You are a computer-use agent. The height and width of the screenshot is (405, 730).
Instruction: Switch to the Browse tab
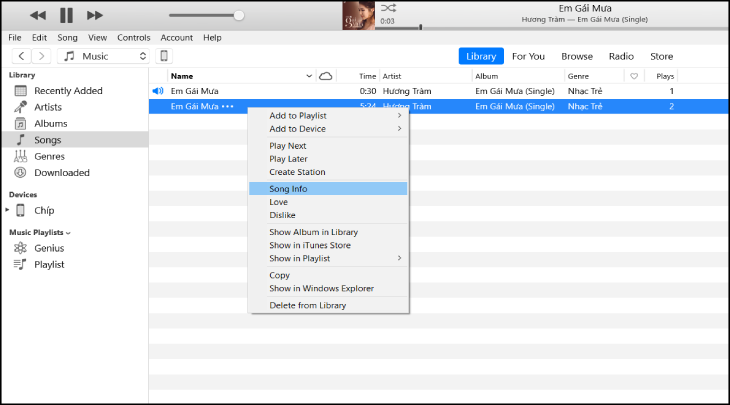(x=577, y=56)
